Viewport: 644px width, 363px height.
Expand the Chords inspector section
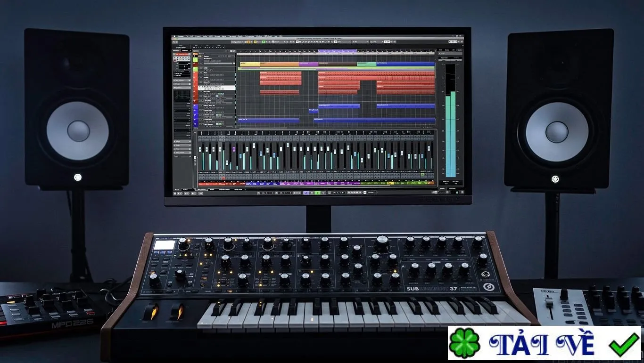[x=183, y=84]
